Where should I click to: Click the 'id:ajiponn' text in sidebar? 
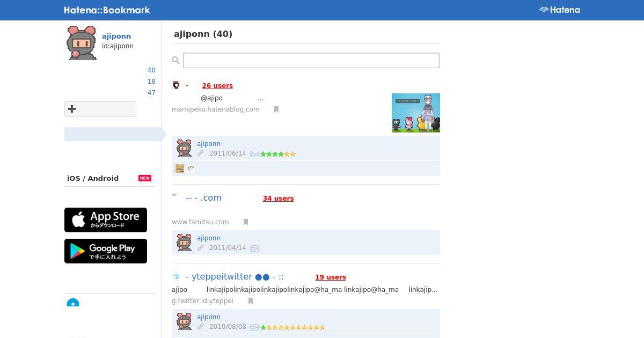(x=118, y=46)
